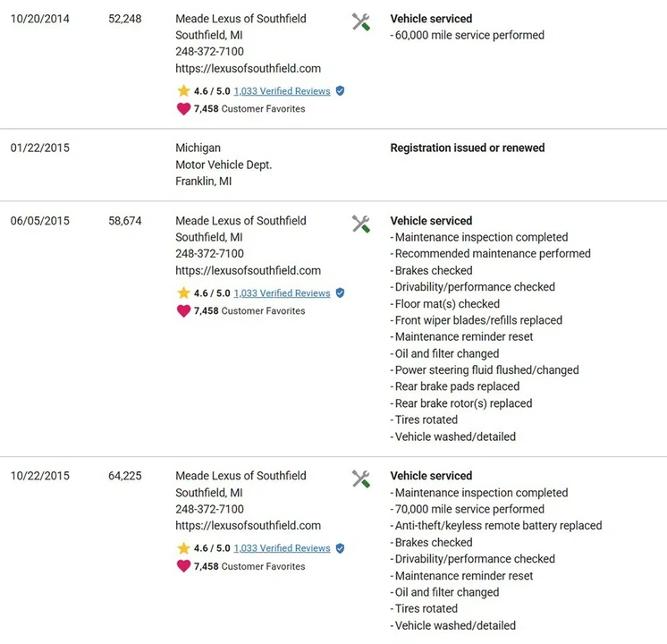667x644 pixels.
Task: Click gold star rating in 10/22/2015 entry
Action: (x=183, y=547)
